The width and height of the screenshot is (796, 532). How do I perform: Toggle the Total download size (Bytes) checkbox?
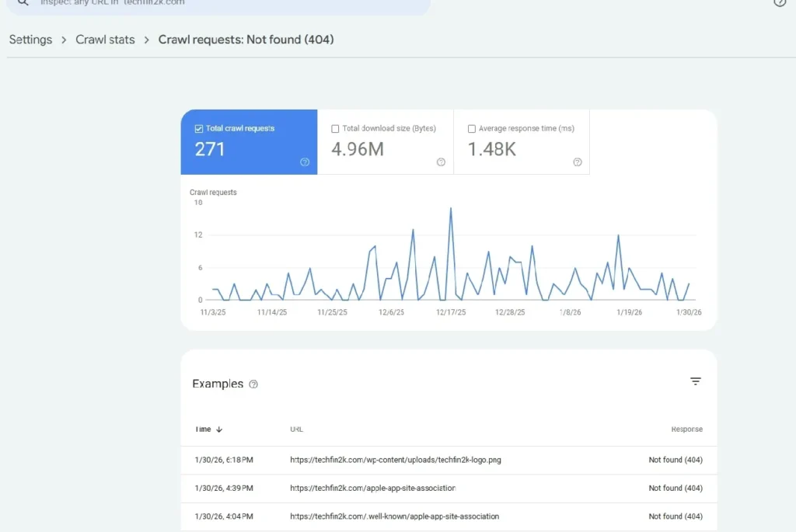335,129
